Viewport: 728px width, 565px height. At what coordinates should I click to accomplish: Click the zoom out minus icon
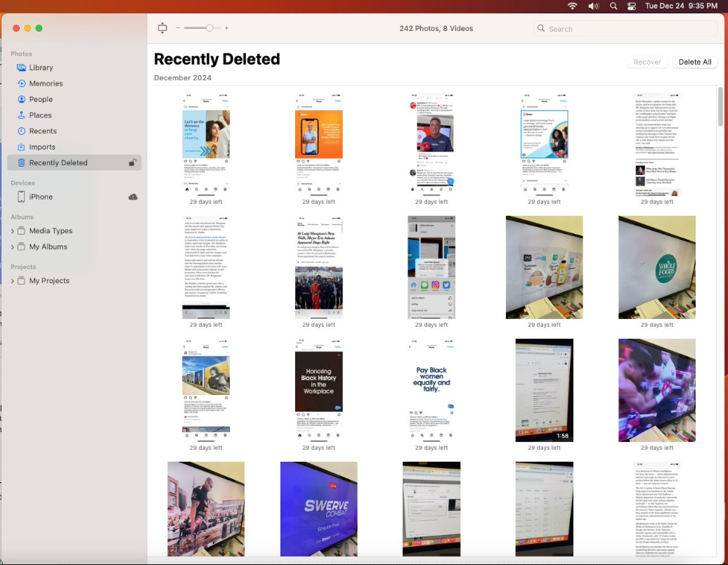[x=178, y=28]
